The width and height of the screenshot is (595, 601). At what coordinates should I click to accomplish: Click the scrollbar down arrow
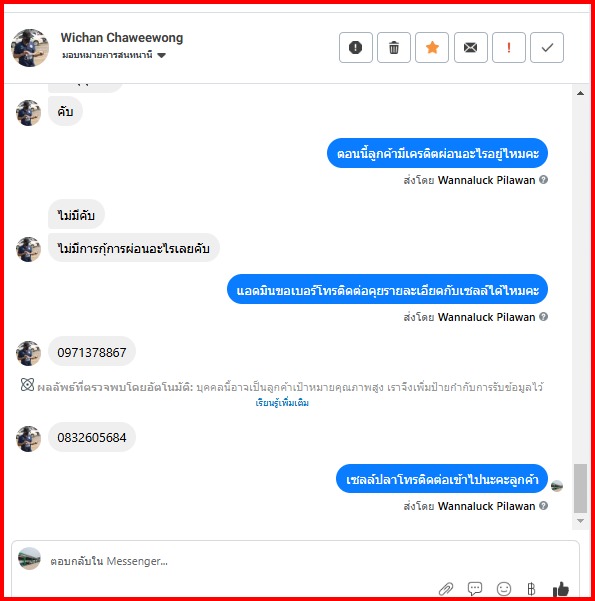click(x=580, y=521)
